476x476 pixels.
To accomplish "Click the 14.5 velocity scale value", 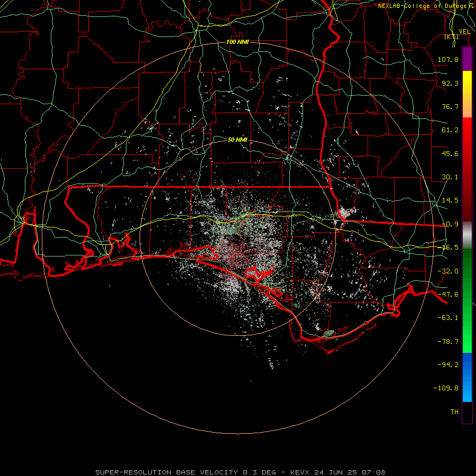I will click(450, 200).
